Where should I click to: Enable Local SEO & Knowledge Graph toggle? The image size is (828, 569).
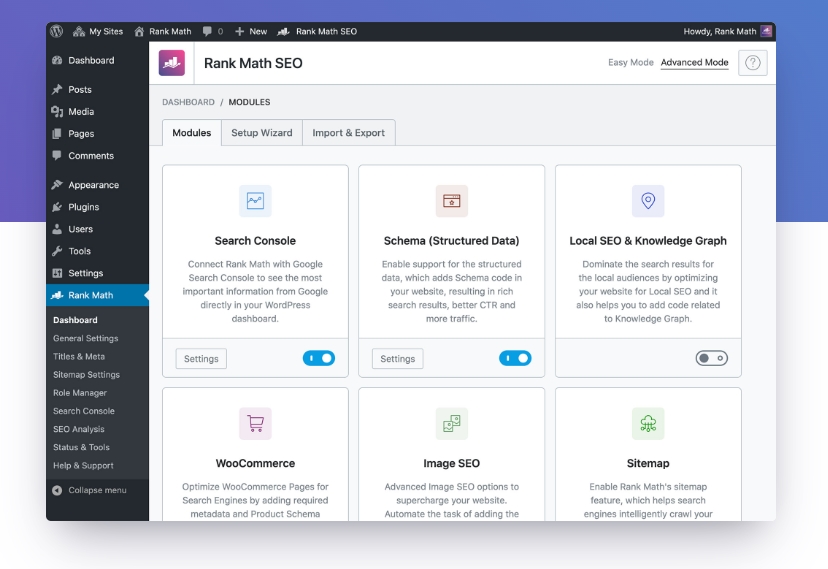(712, 358)
